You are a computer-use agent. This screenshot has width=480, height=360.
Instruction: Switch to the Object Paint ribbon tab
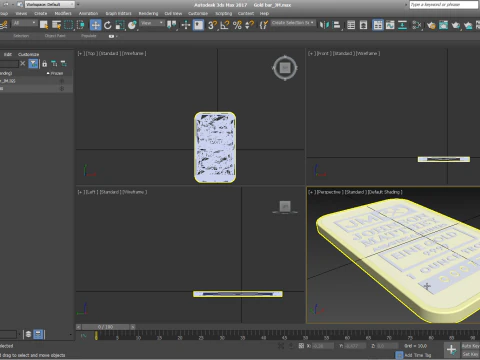pyautogui.click(x=55, y=36)
